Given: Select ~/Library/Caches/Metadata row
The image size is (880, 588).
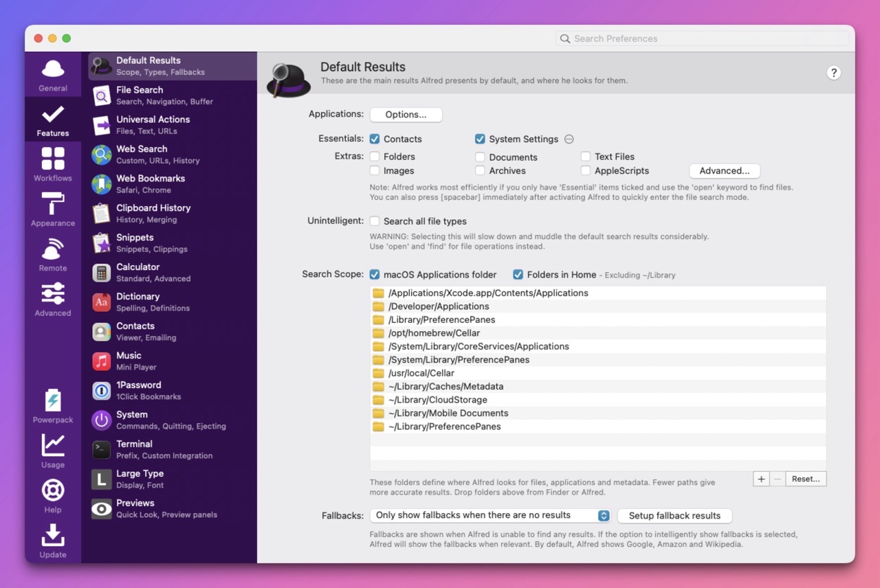Looking at the screenshot, I should [597, 387].
